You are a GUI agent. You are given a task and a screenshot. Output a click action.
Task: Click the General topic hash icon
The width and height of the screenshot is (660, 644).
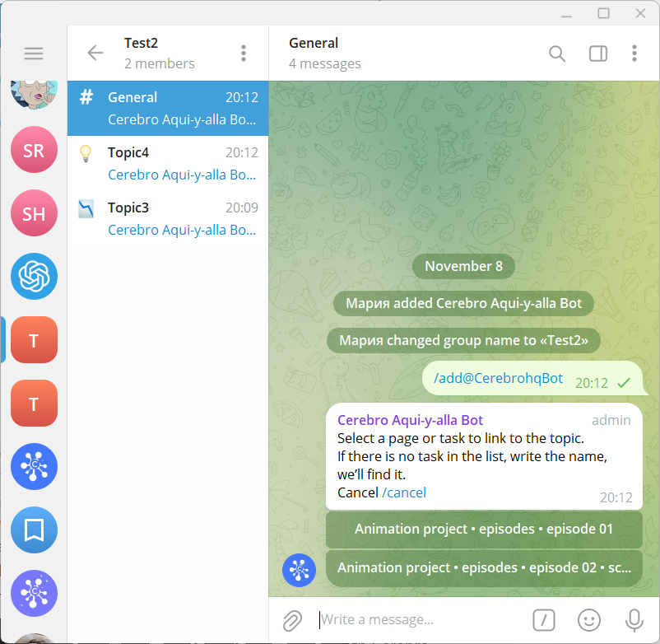[x=86, y=97]
